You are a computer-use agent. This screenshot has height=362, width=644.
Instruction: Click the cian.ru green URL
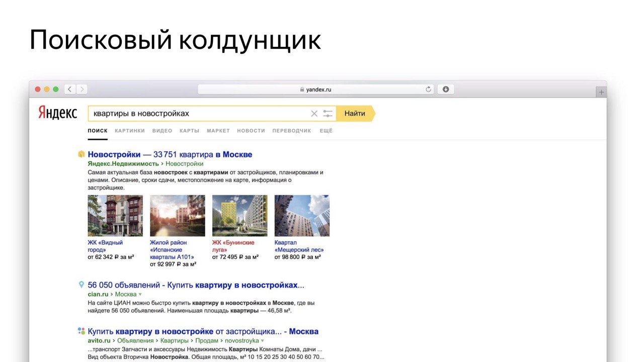98,294
